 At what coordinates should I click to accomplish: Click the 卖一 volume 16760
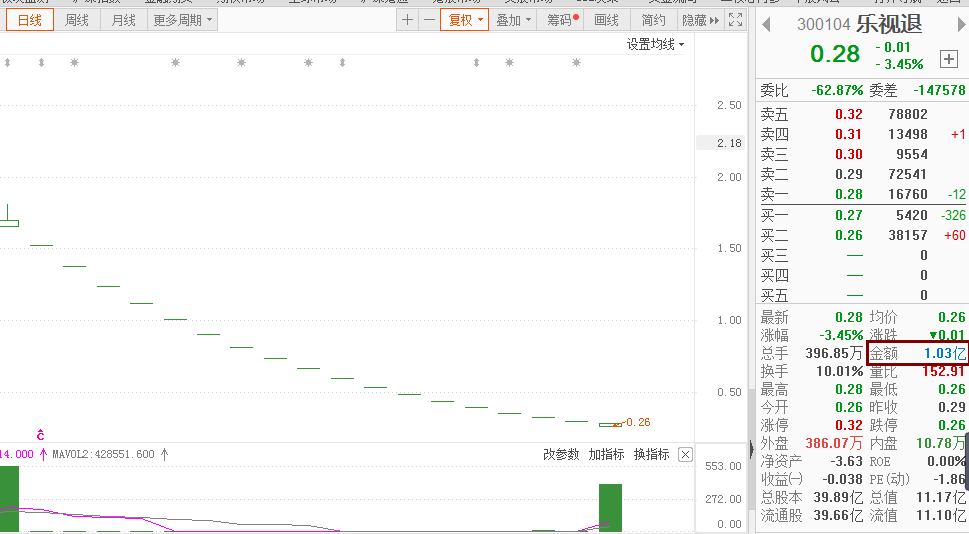pos(908,195)
